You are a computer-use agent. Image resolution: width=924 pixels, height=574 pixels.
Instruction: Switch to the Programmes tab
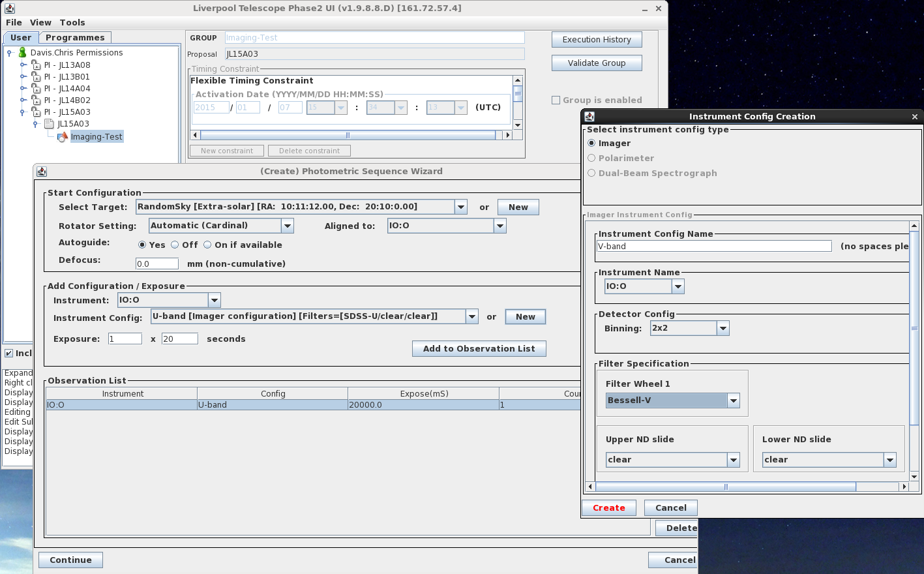(75, 38)
